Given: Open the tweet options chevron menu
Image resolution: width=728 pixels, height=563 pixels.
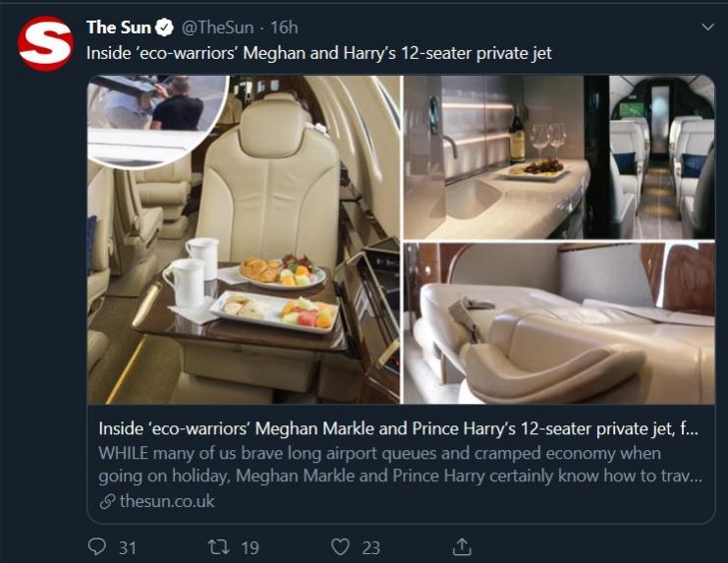Looking at the screenshot, I should 707,28.
